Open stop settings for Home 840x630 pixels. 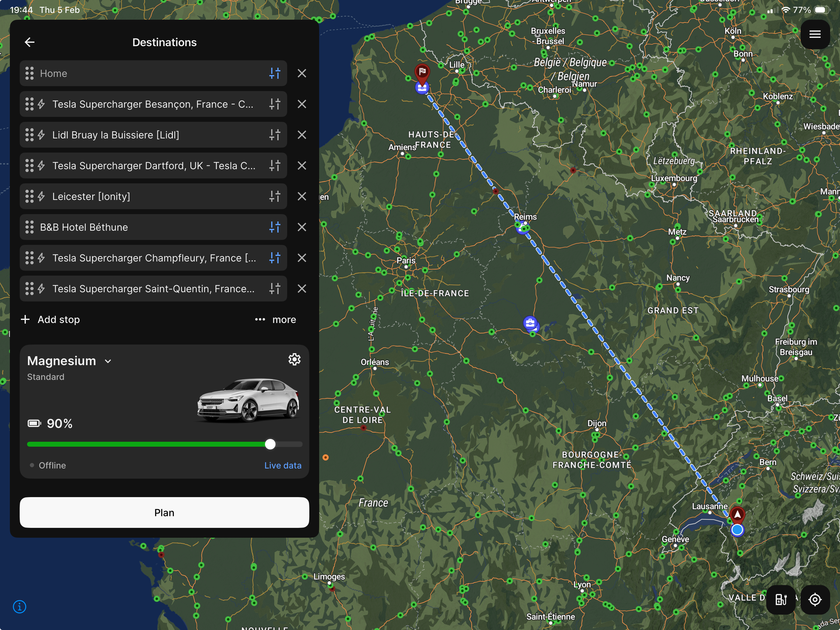[x=275, y=73]
